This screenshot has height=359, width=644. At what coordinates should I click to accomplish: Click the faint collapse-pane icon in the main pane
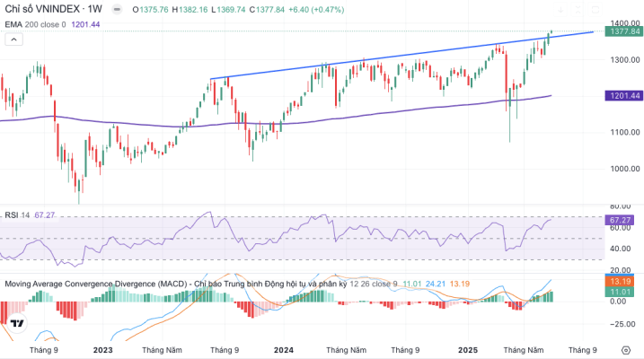(578, 10)
